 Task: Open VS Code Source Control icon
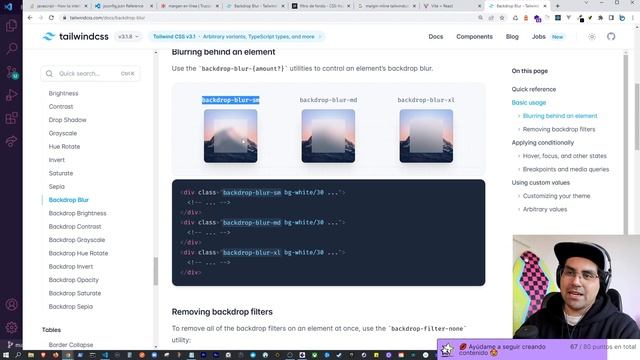pyautogui.click(x=11, y=72)
